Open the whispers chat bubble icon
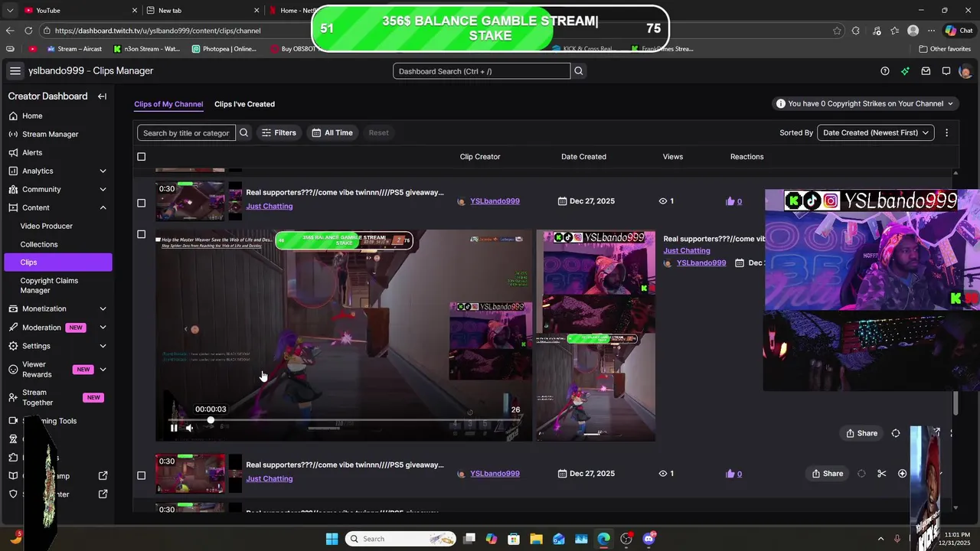This screenshot has width=980, height=551. [946, 71]
